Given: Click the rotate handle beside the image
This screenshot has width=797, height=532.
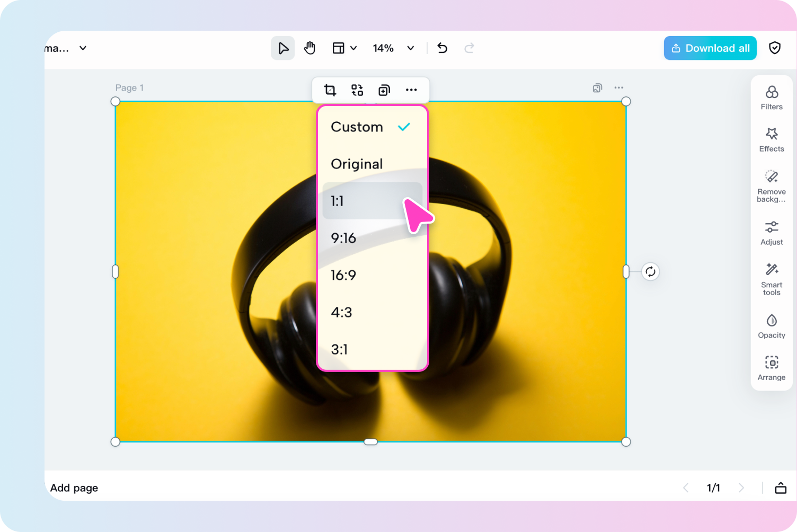Looking at the screenshot, I should coord(651,271).
